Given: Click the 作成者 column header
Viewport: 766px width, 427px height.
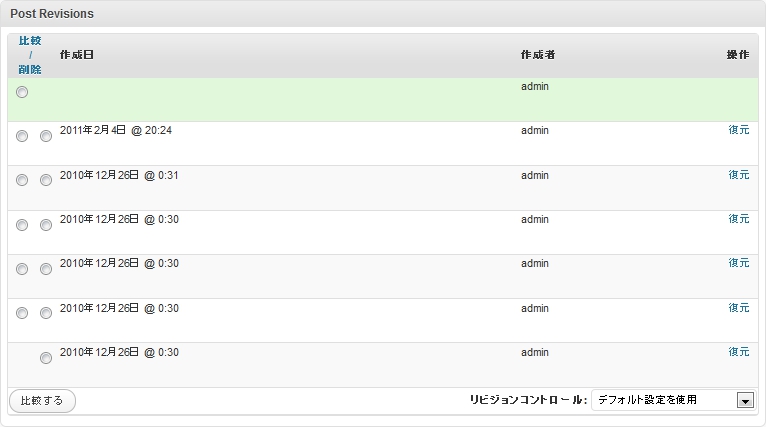Looking at the screenshot, I should point(537,54).
